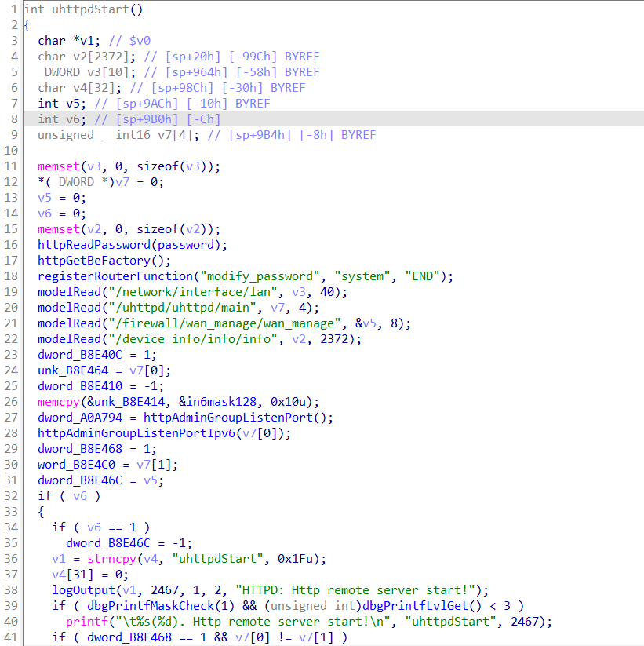Click dbgPrintfLvlGet call

point(415,606)
